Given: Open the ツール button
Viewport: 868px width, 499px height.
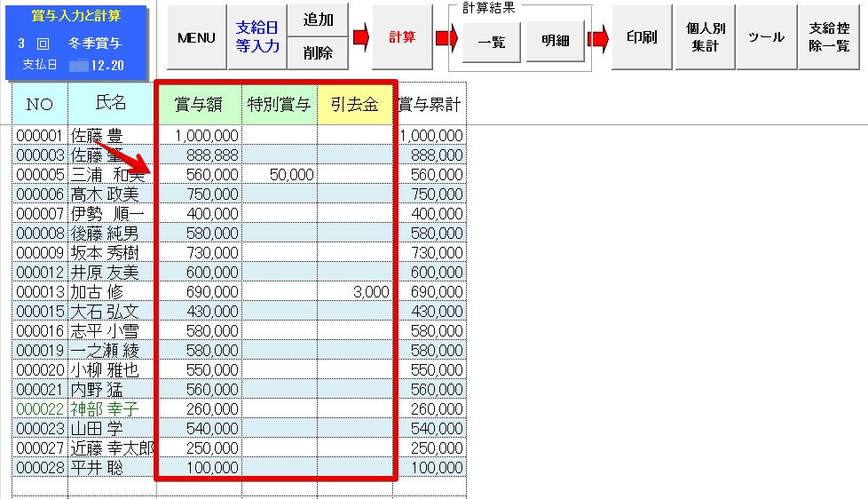Looking at the screenshot, I should pyautogui.click(x=765, y=38).
